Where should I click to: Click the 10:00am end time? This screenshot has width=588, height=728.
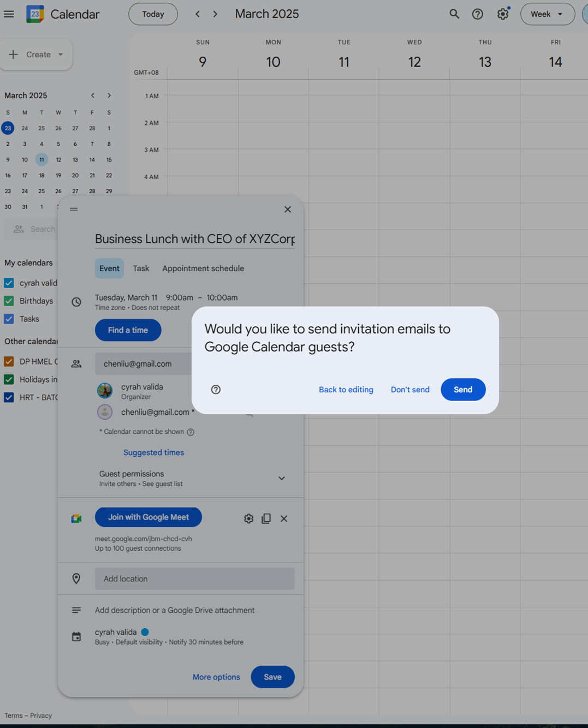click(222, 297)
